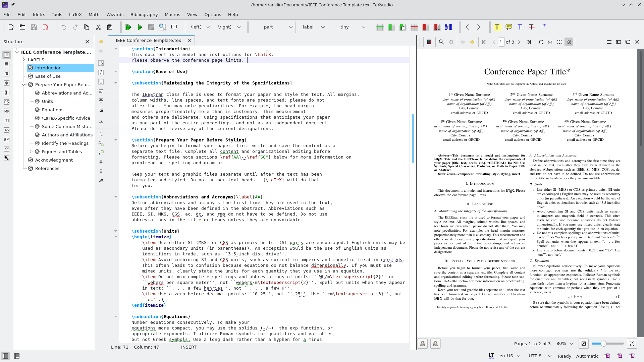Screen dimensions: 644x362
Task: Toggle the bottom-left side panel button
Action: [x=5, y=356]
